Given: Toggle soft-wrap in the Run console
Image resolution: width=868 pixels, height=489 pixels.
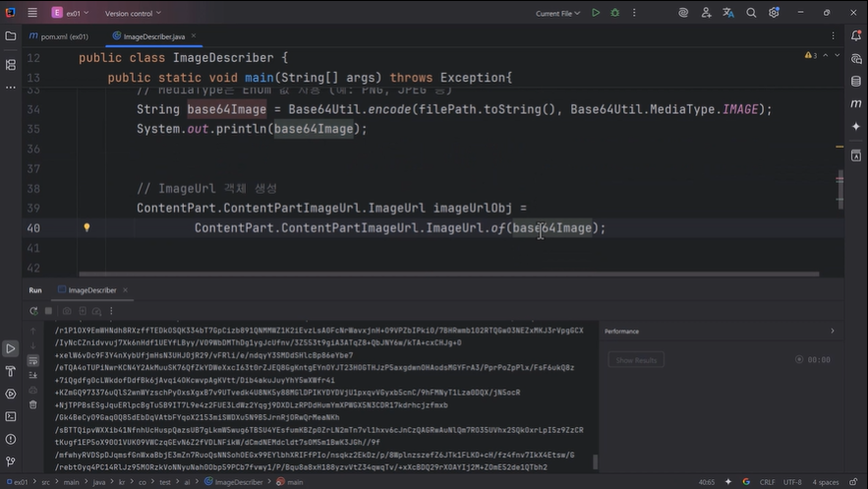Looking at the screenshot, I should 32,360.
